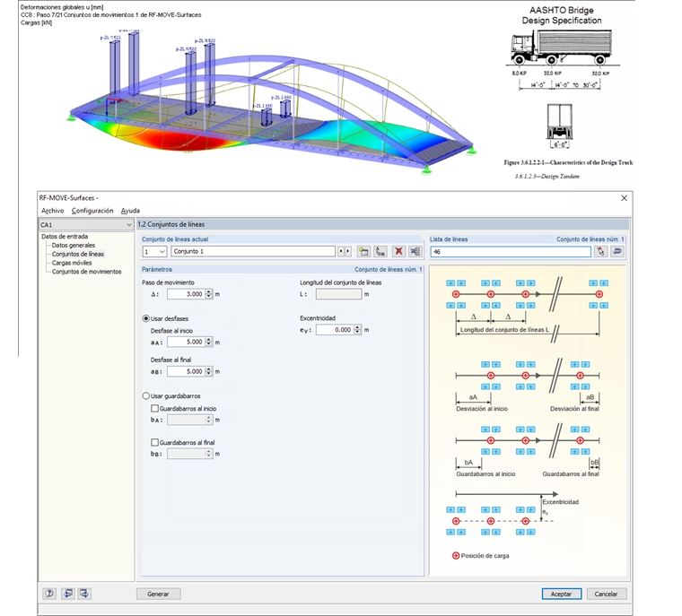Open the Configuración menu
Image resolution: width=682 pixels, height=616 pixels.
point(92,211)
